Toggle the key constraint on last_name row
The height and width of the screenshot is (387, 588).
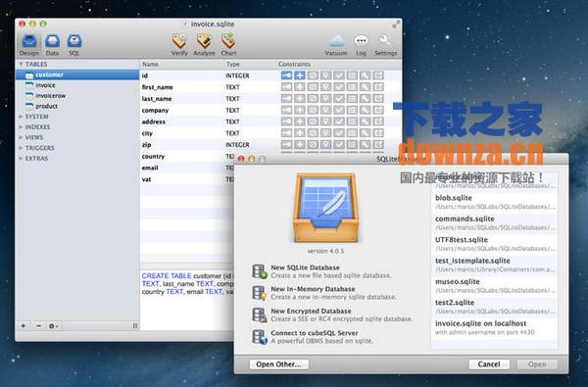(286, 99)
